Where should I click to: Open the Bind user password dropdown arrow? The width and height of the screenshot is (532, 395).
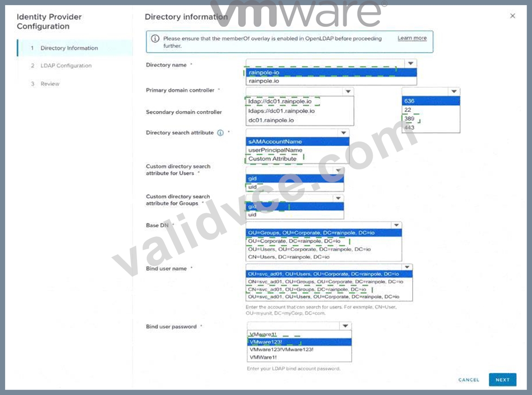pos(345,326)
